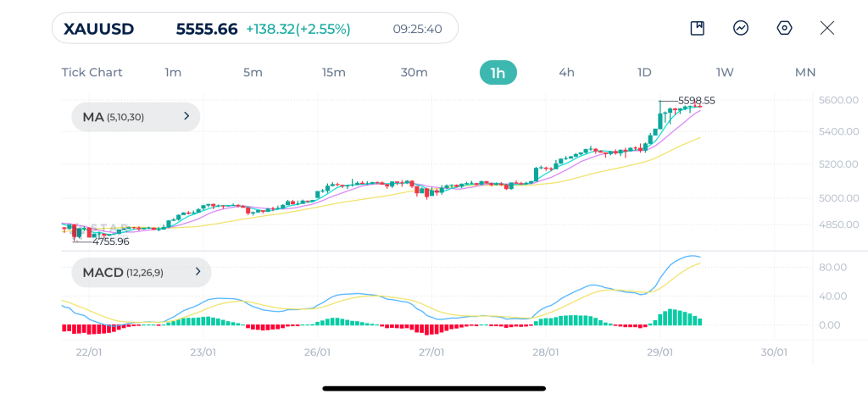Click the 5598.55 high price marker

[x=697, y=101]
